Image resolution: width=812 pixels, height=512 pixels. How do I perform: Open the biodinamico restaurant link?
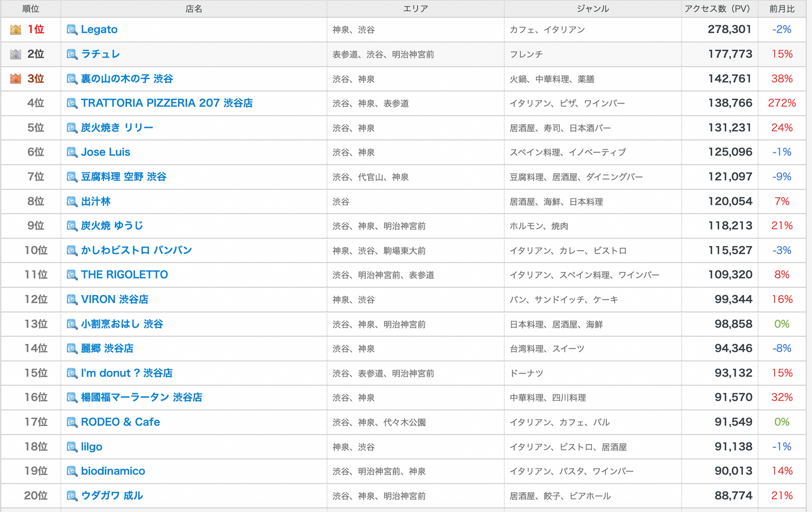pyautogui.click(x=113, y=471)
